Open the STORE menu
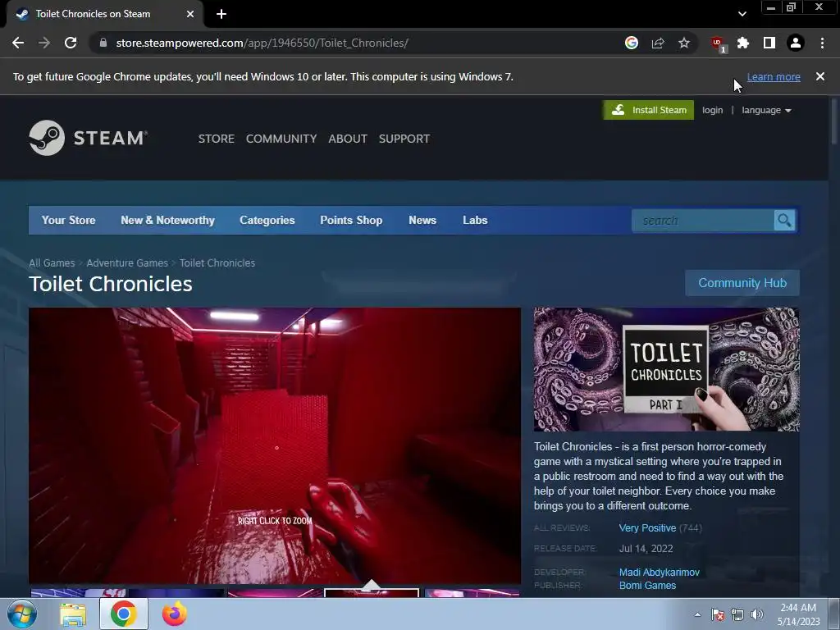This screenshot has width=840, height=630. pyautogui.click(x=217, y=139)
